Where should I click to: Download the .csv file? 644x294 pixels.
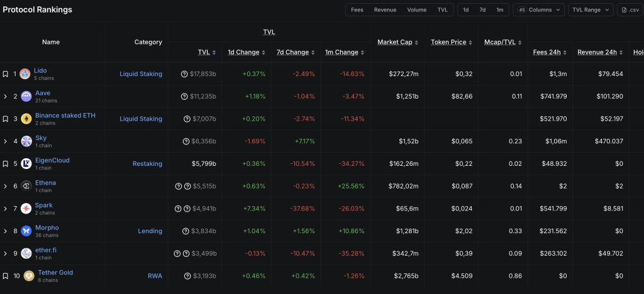pos(630,10)
